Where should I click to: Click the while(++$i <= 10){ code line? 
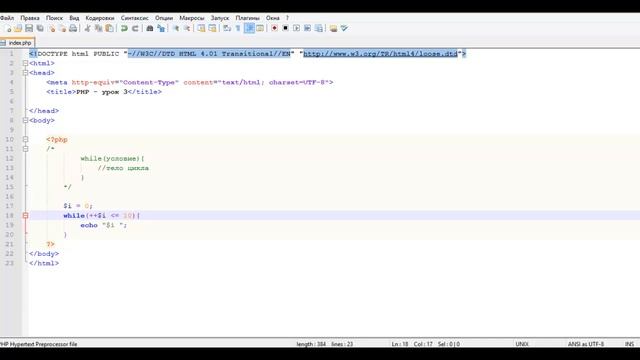pos(102,216)
